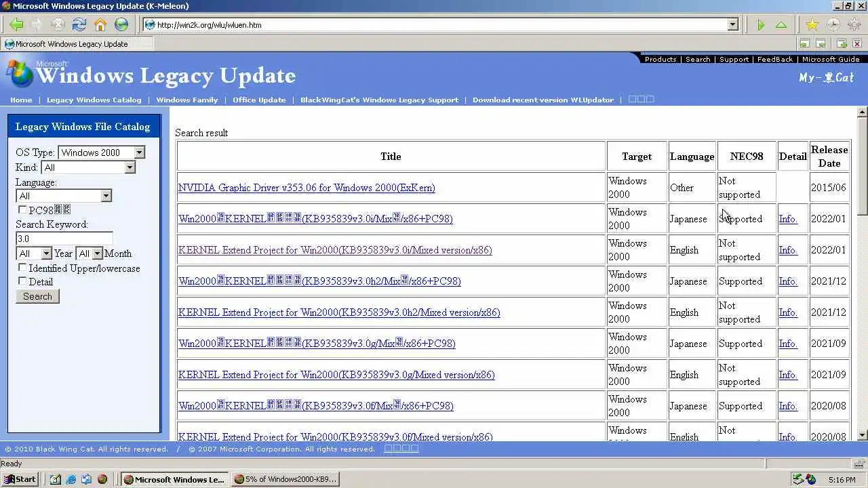The height and width of the screenshot is (488, 868).
Task: Open the Kind dropdown
Action: pyautogui.click(x=88, y=167)
